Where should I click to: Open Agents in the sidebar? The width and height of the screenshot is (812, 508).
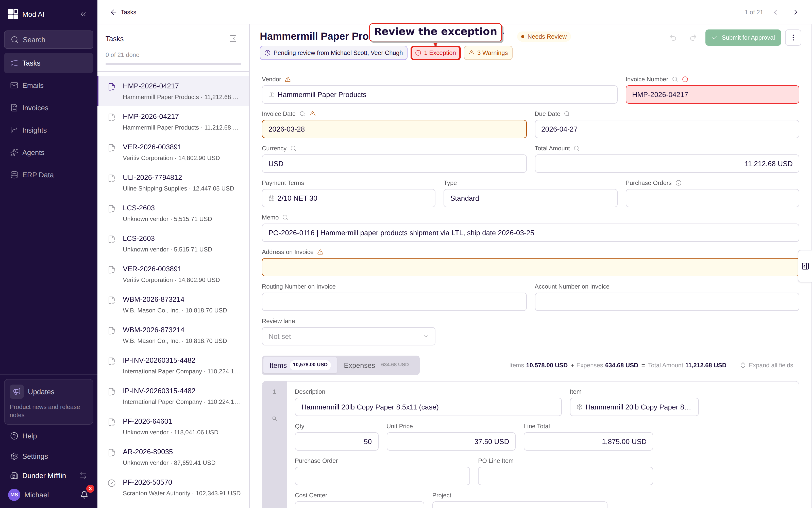tap(49, 153)
